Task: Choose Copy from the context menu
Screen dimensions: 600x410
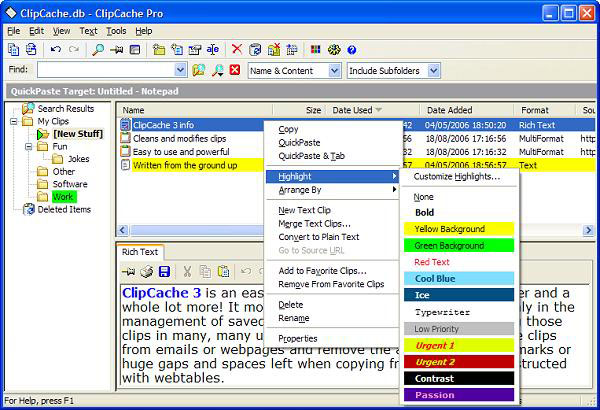Action: [332, 129]
